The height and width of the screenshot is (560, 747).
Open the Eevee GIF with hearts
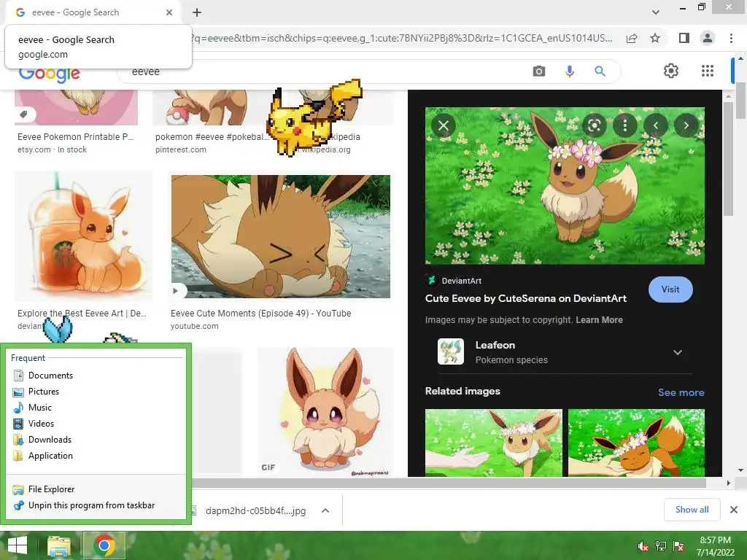coord(325,411)
